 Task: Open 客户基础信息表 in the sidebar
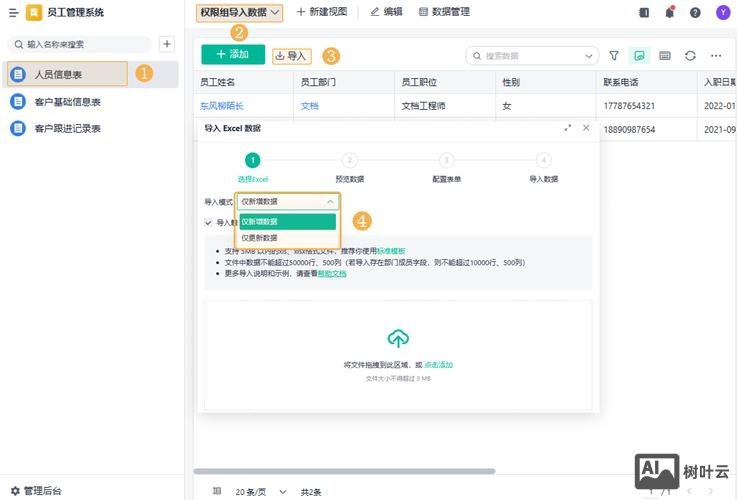coord(90,102)
